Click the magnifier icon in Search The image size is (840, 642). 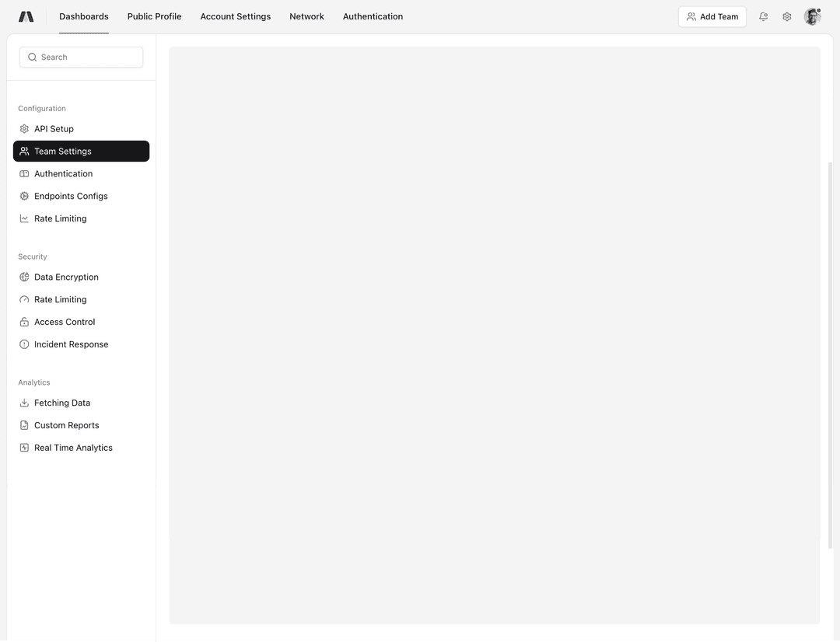click(32, 58)
